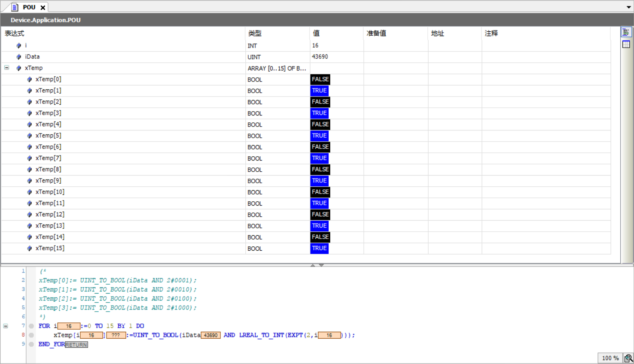Toggle breakpoint dot on line 8
634x364 pixels.
point(31,335)
